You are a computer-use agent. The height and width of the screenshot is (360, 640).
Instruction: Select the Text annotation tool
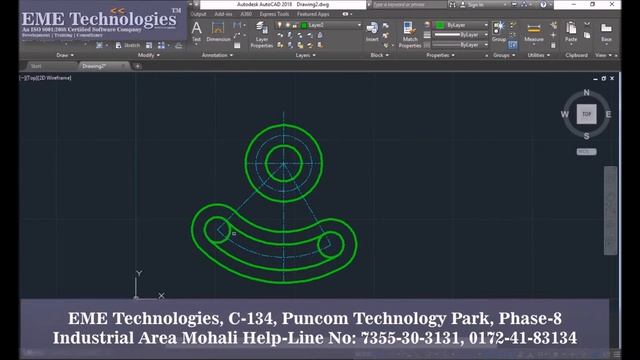tap(196, 31)
